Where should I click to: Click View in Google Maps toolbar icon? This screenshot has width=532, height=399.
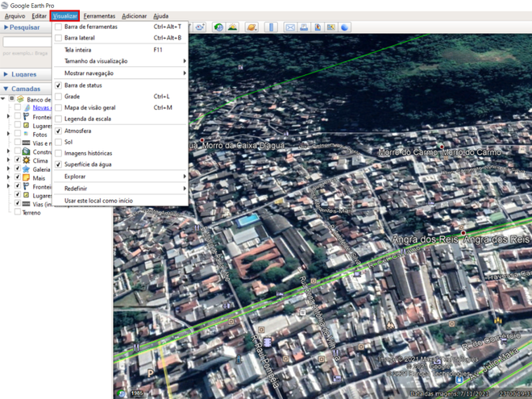click(x=330, y=27)
